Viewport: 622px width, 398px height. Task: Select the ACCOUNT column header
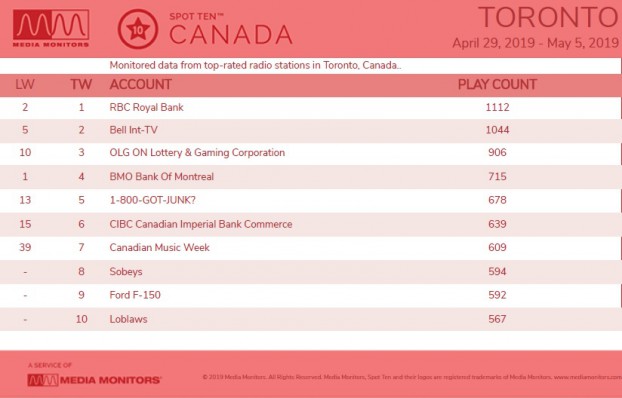[140, 85]
